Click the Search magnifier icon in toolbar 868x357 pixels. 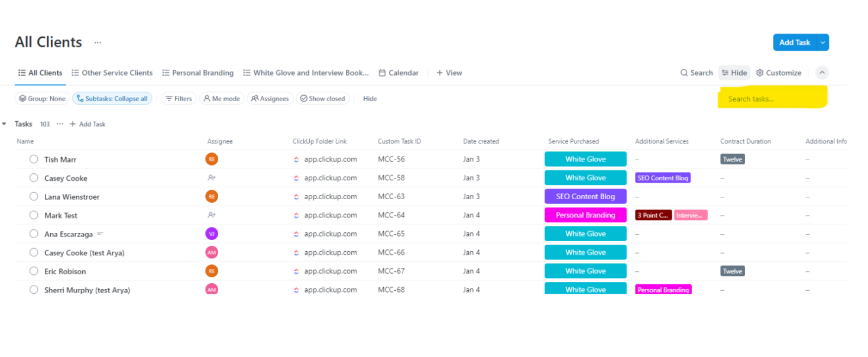(x=684, y=73)
